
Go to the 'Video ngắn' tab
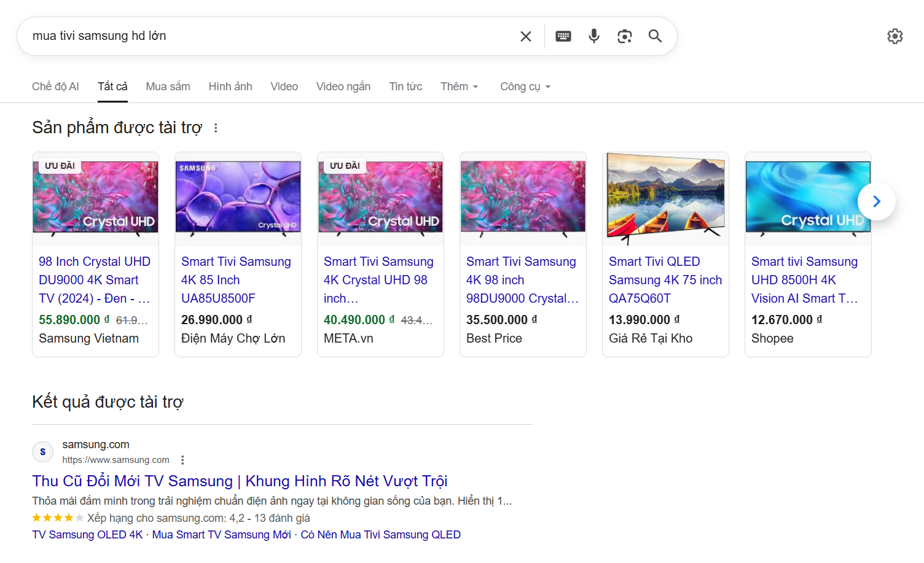pos(343,87)
